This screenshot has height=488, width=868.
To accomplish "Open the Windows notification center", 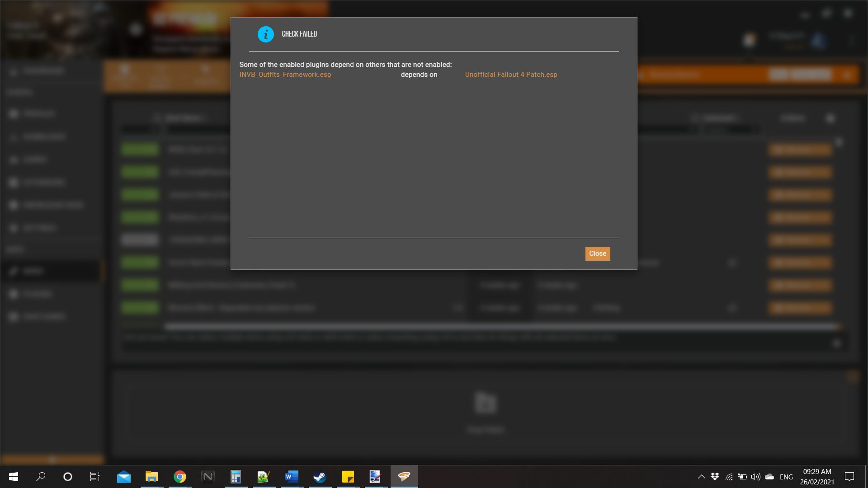I will click(x=849, y=477).
